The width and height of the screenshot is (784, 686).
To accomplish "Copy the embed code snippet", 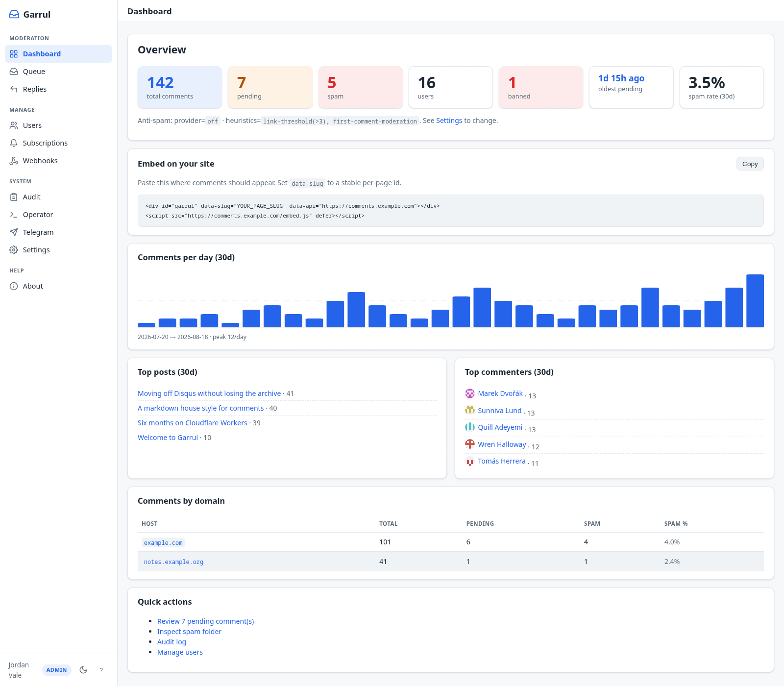I will point(750,164).
